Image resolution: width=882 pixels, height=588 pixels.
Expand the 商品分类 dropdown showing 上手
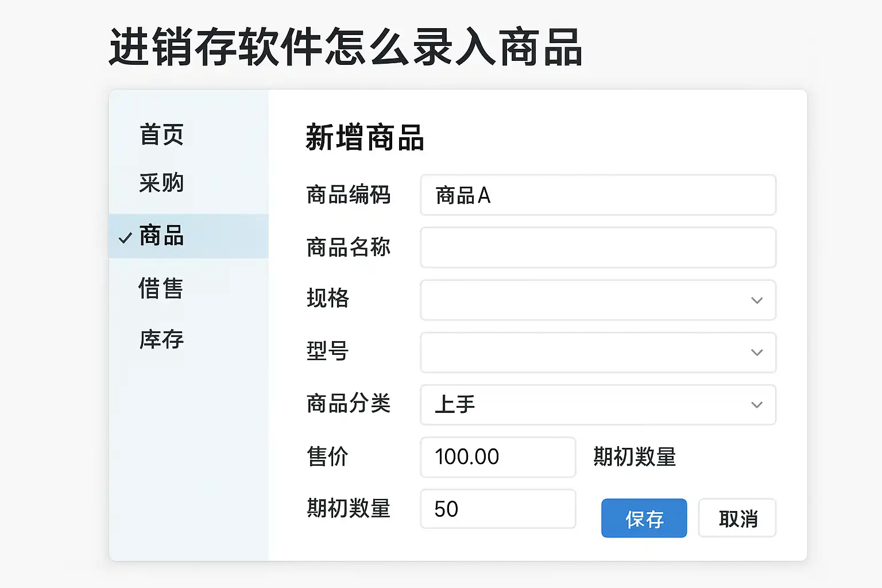point(598,405)
